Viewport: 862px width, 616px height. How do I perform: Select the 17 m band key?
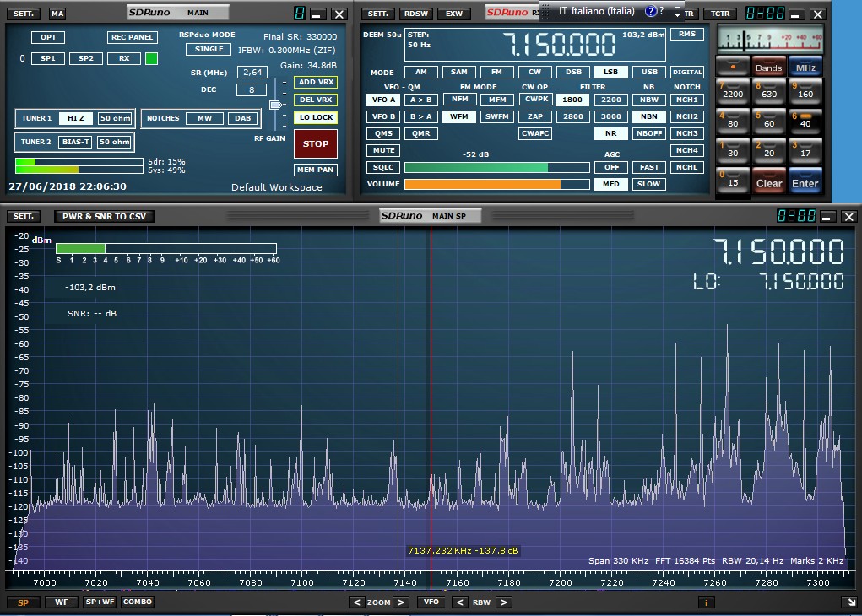point(805,152)
